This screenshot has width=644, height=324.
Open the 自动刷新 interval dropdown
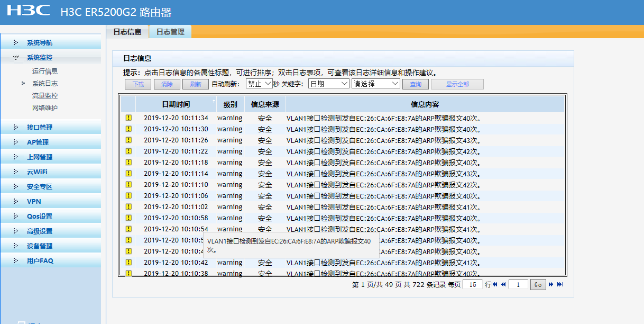(259, 84)
